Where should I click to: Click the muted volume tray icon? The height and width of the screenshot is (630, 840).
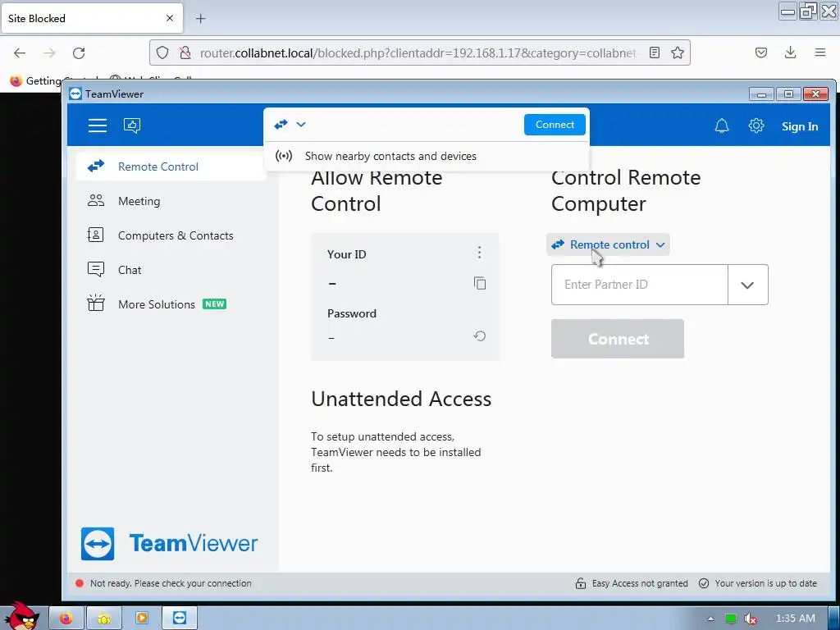click(x=751, y=619)
